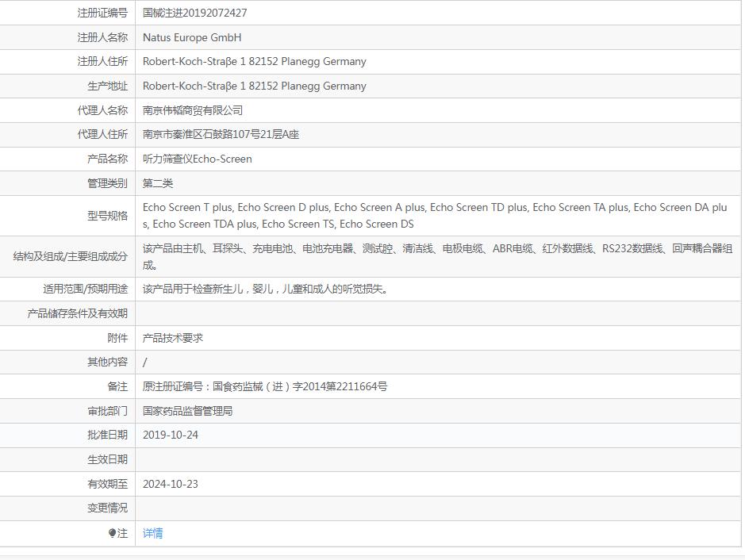Click the lightbulb icon beside 注
The height and width of the screenshot is (560, 745).
pos(112,533)
